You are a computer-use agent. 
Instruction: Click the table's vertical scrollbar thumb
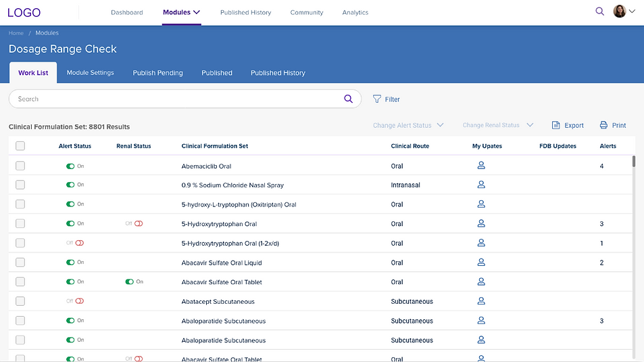click(x=634, y=161)
